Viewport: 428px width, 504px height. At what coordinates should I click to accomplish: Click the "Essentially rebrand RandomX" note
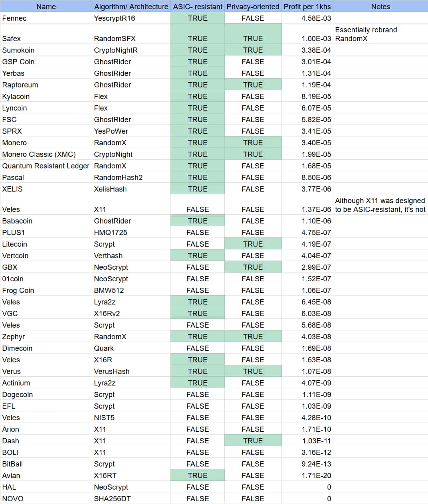coord(366,34)
